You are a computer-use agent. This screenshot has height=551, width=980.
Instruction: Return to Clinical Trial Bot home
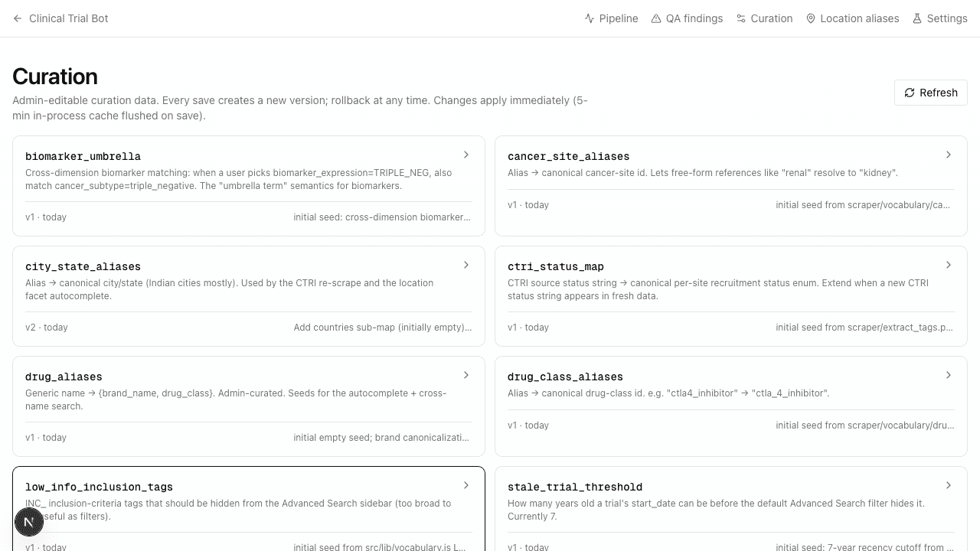point(60,18)
